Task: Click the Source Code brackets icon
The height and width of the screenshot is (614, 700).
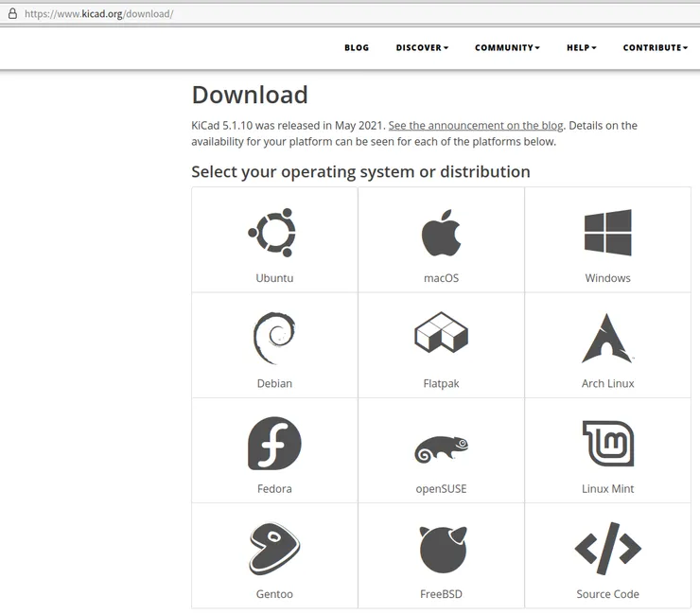Action: coord(607,549)
